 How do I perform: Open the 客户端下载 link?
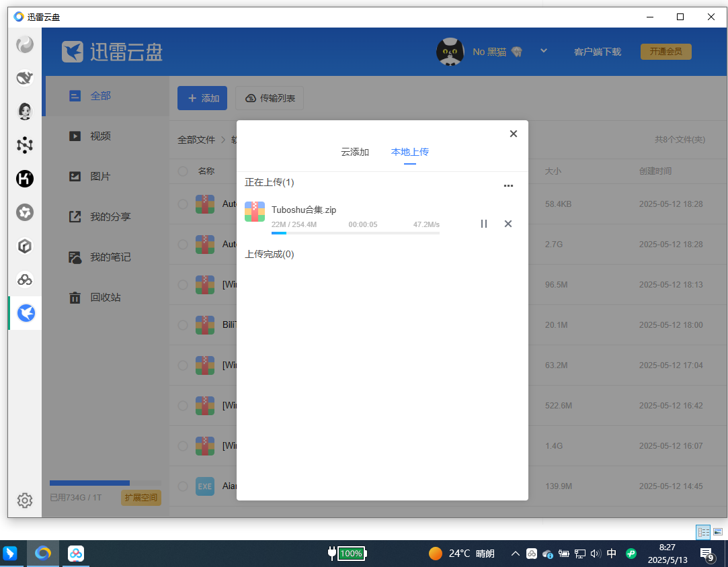(x=597, y=52)
